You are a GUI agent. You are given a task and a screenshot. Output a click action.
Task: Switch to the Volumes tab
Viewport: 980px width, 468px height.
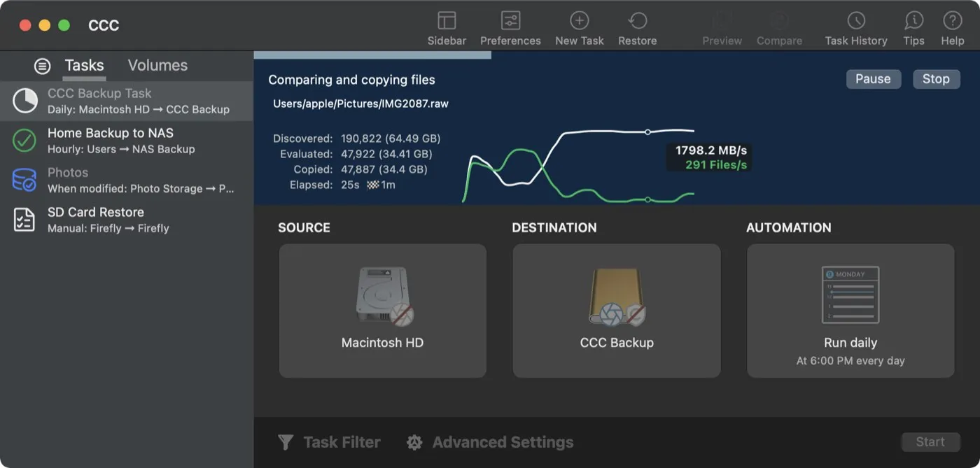[157, 65]
